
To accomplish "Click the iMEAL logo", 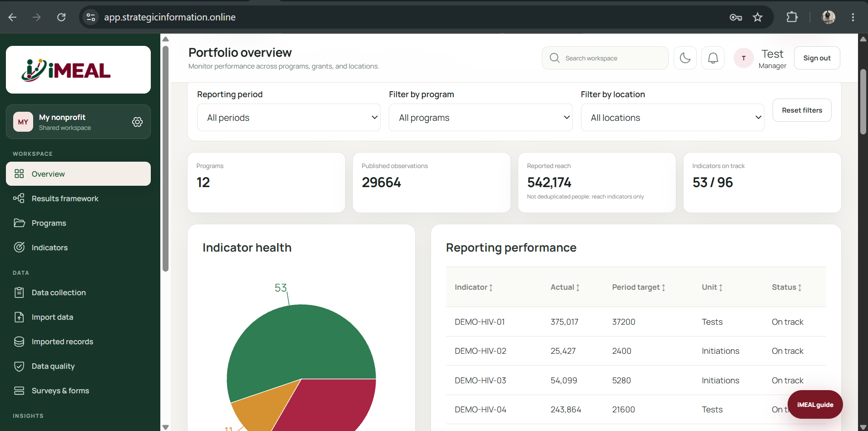I will pyautogui.click(x=66, y=70).
